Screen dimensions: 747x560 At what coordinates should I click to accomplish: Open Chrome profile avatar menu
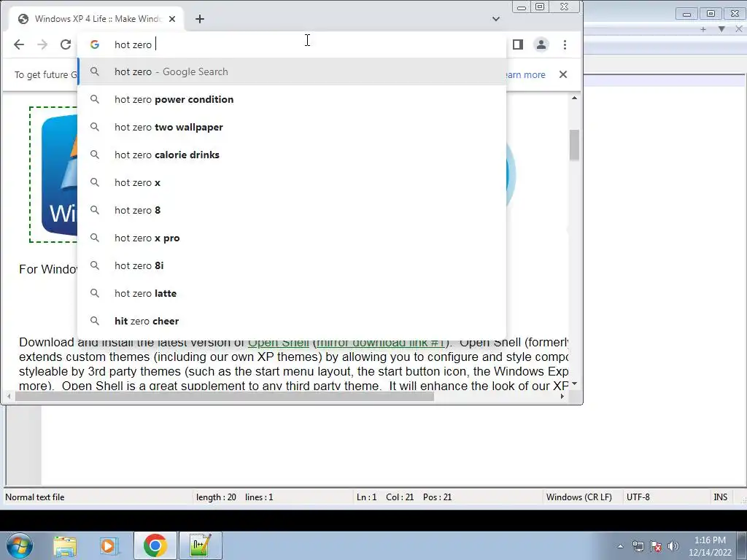tap(541, 44)
